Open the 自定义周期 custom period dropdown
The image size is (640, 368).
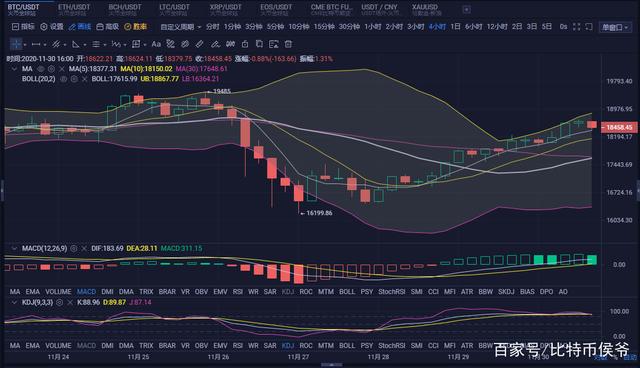[x=181, y=27]
